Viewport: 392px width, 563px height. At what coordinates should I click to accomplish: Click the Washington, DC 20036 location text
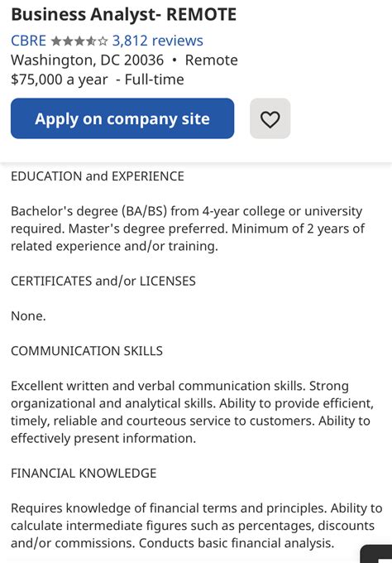tap(87, 60)
